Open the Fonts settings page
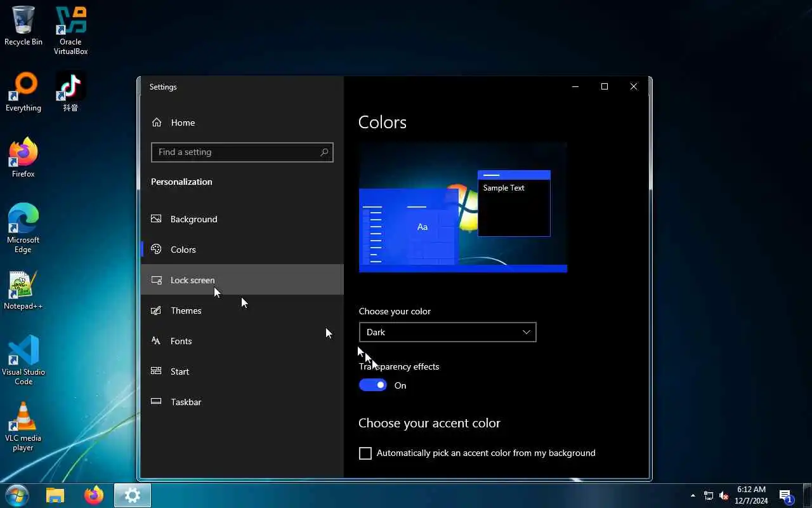The width and height of the screenshot is (812, 508). [x=242, y=341]
